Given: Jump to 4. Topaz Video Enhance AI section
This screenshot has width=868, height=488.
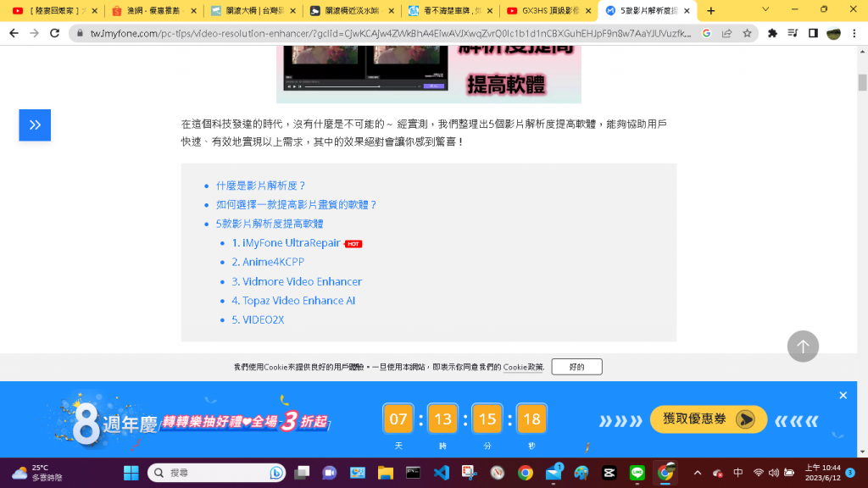Looking at the screenshot, I should click(x=293, y=301).
